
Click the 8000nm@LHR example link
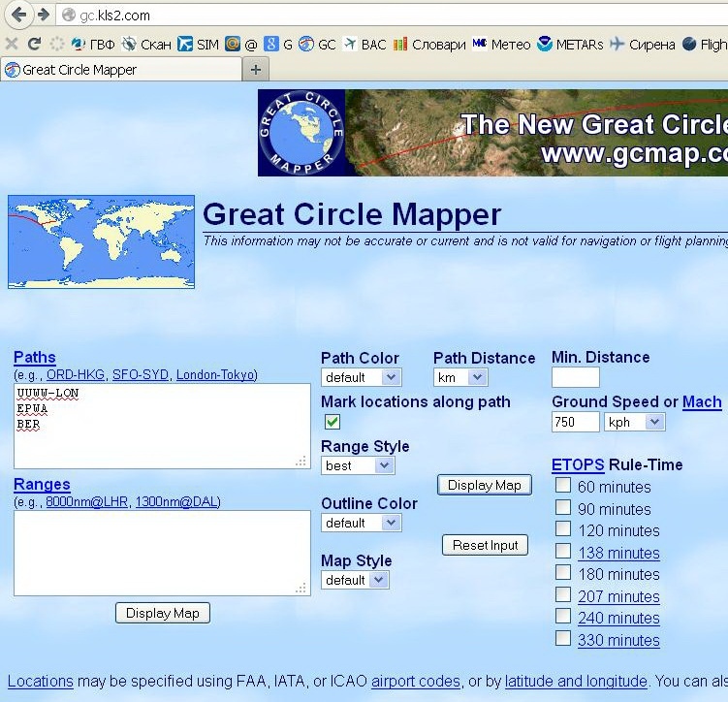(x=86, y=502)
